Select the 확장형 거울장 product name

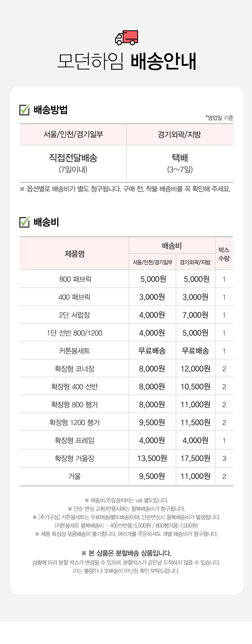coord(74,458)
